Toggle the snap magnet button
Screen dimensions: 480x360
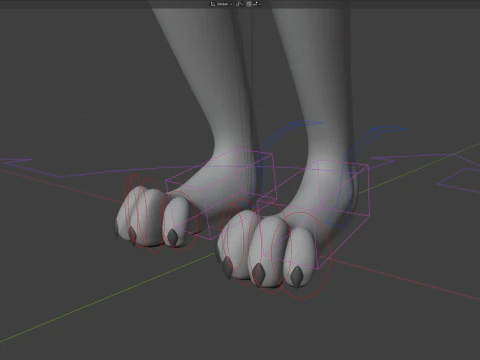tap(249, 4)
